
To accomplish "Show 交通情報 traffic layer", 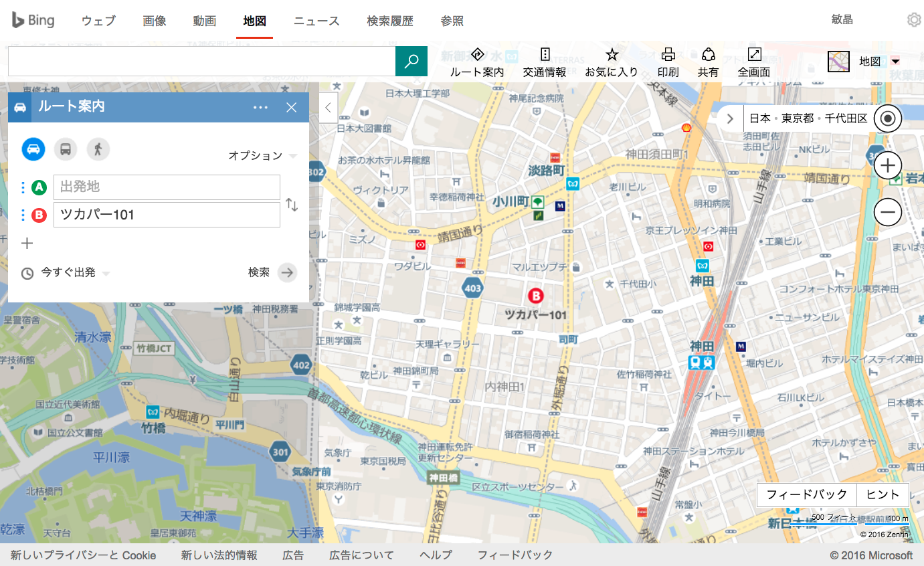I will (545, 63).
